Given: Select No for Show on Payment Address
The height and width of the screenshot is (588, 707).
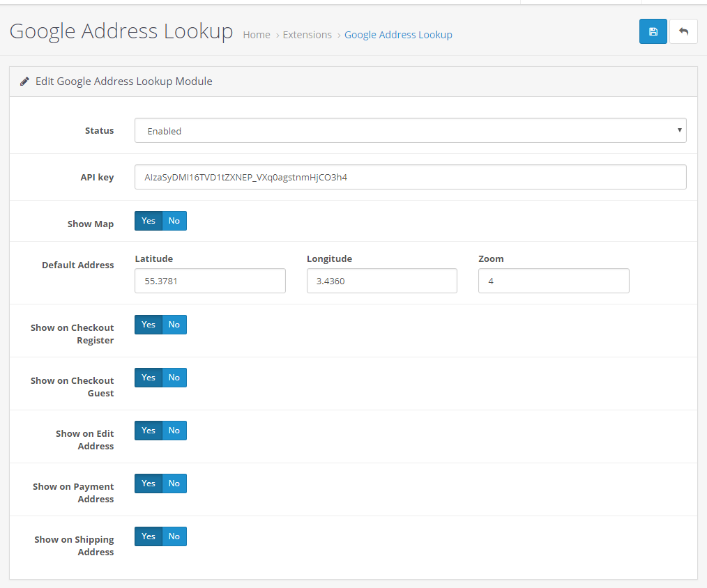Looking at the screenshot, I should coord(174,483).
